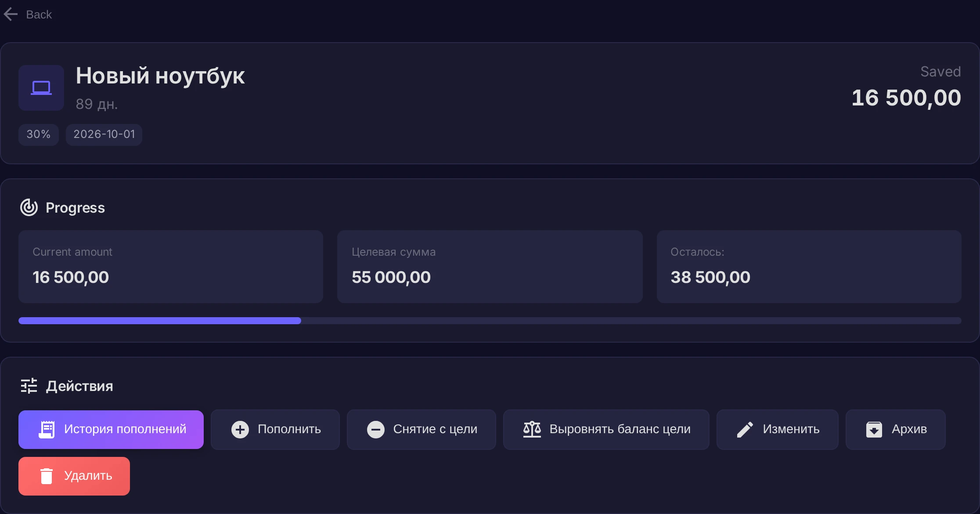Click the Удалить button
This screenshot has width=980, height=514.
pyautogui.click(x=74, y=476)
